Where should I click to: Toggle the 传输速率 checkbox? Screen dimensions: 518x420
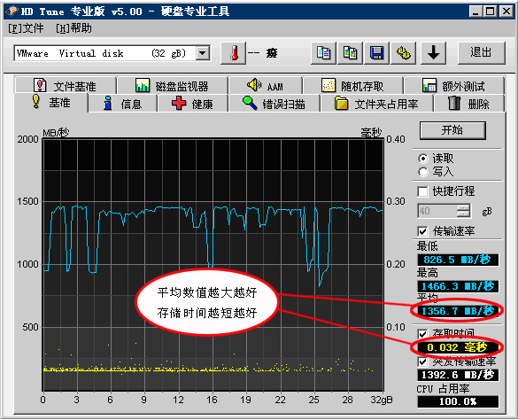[x=422, y=231]
